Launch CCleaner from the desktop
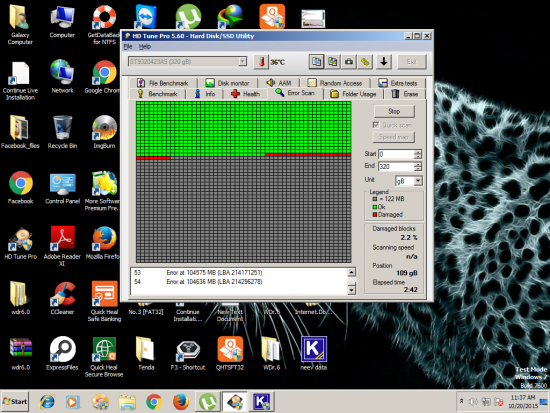This screenshot has height=413, width=550. (62, 298)
